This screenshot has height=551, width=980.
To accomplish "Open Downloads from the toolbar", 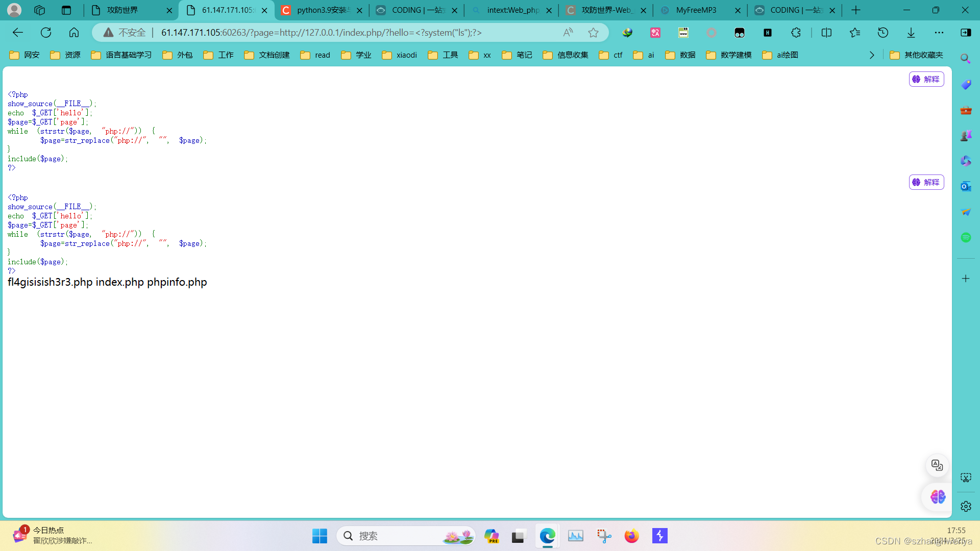I will coord(911,32).
